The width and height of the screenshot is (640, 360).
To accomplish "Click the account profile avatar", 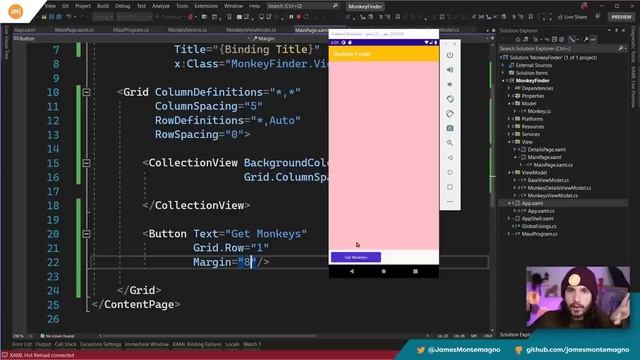I will point(584,6).
